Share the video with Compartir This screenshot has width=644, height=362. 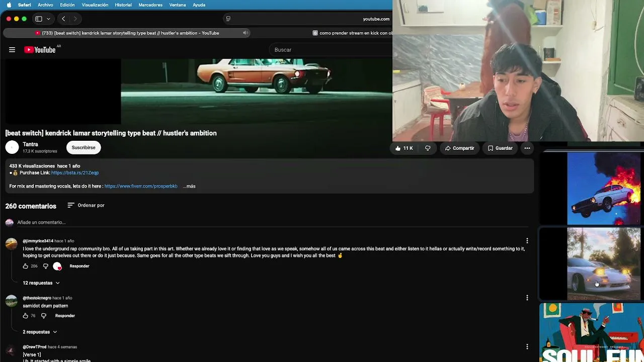[x=459, y=148]
